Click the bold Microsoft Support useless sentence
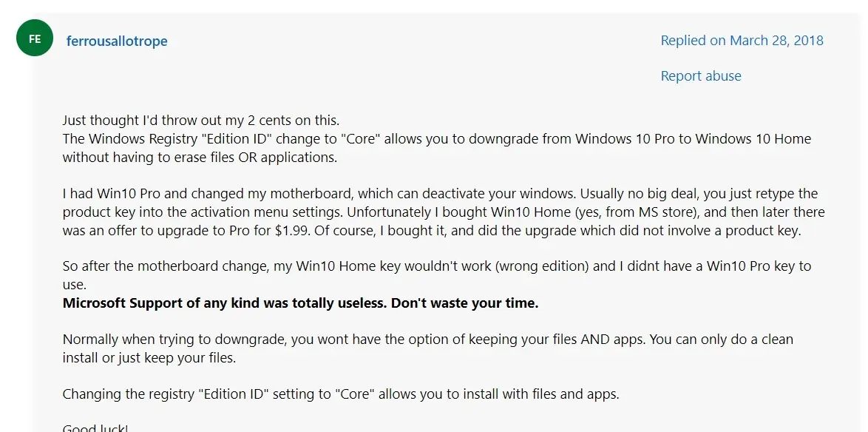This screenshot has height=432, width=868. tap(300, 303)
